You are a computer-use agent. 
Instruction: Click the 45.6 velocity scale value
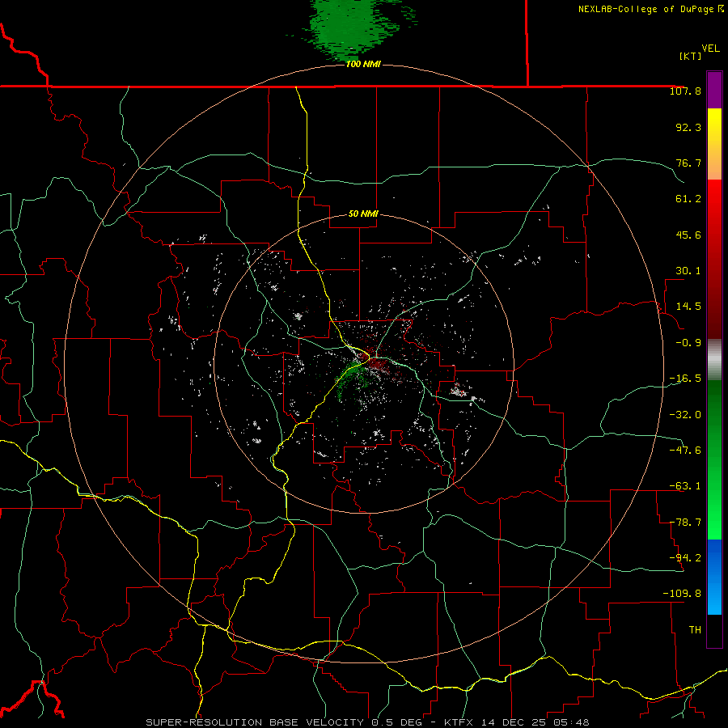pos(688,235)
